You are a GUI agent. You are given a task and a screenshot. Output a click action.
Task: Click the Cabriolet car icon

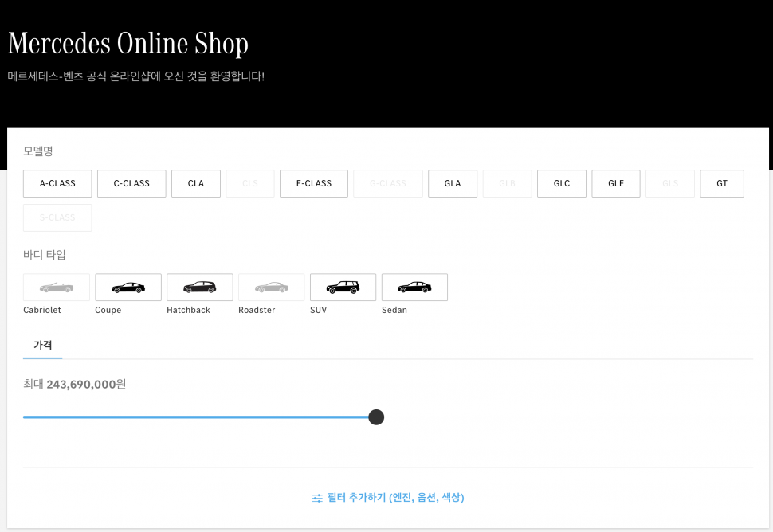pos(57,288)
